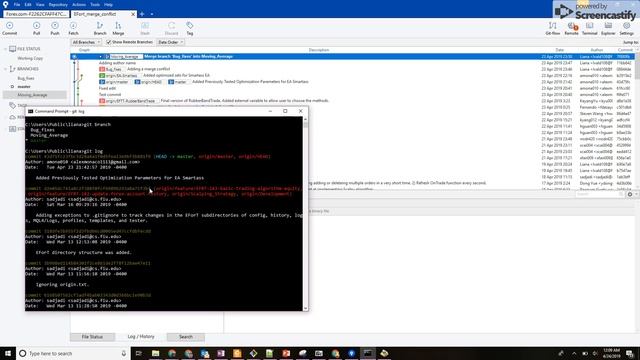Open Remote from the toolbar

coord(571,29)
